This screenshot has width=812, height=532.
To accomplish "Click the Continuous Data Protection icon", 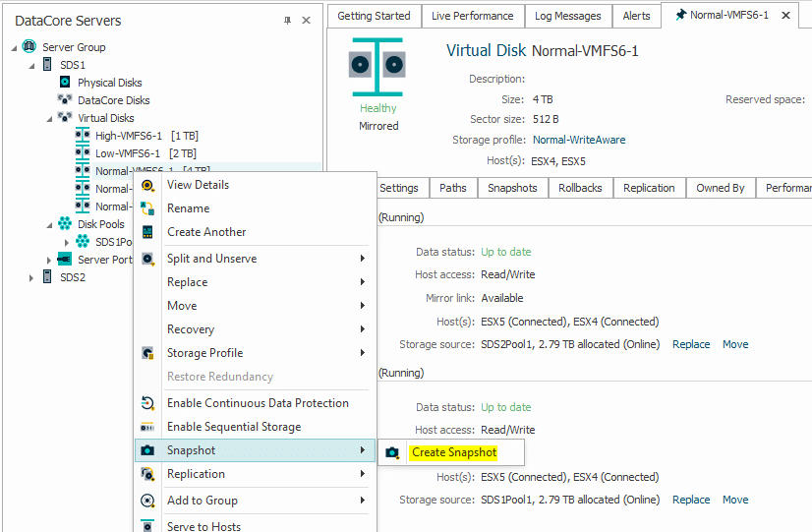I will pos(147,402).
